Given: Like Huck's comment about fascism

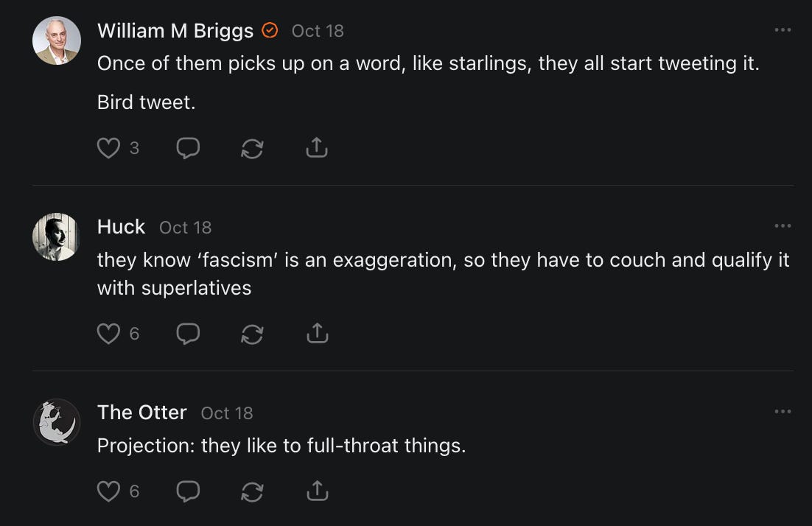Looking at the screenshot, I should tap(108, 334).
